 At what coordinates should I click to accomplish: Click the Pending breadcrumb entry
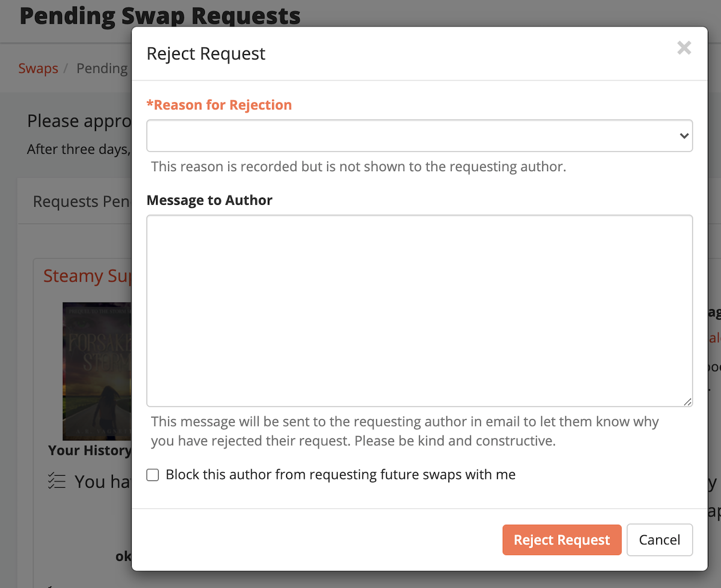[x=102, y=68]
